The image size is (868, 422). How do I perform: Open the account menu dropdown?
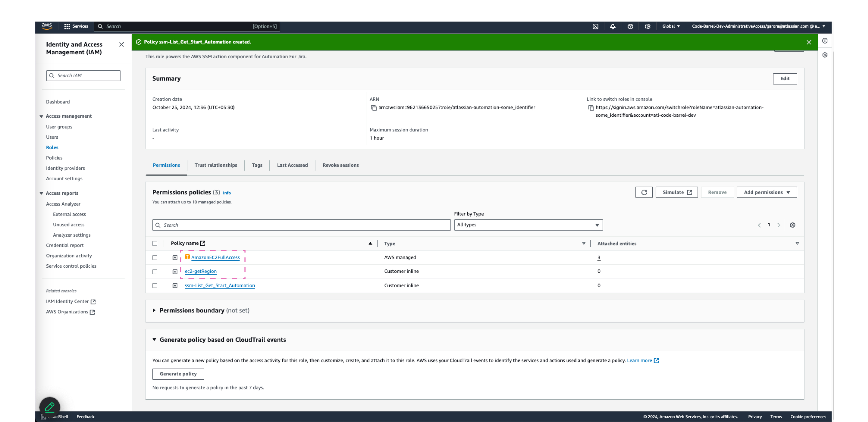tap(758, 26)
